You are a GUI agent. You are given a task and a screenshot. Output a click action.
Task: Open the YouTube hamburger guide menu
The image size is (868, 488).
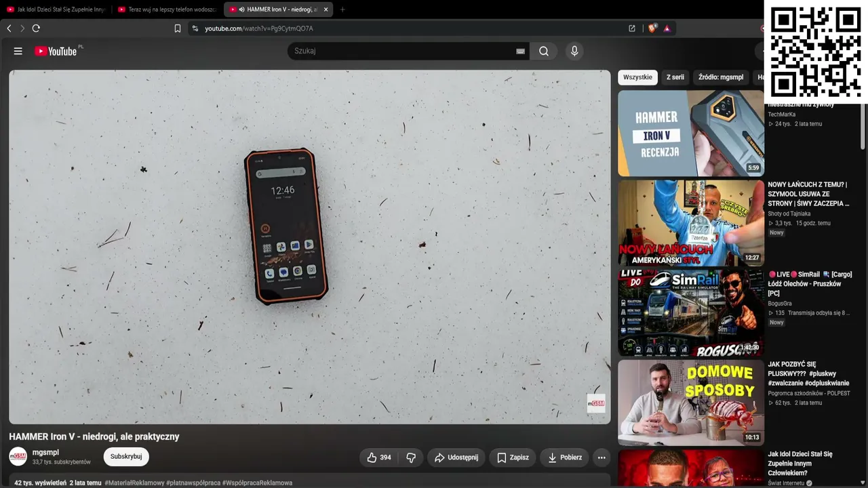point(18,51)
